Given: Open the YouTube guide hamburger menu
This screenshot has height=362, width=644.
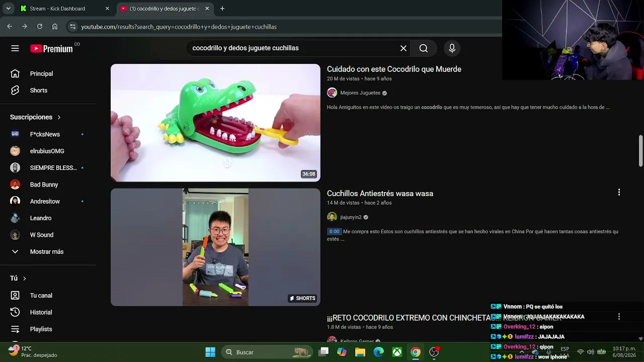Looking at the screenshot, I should click(x=15, y=48).
